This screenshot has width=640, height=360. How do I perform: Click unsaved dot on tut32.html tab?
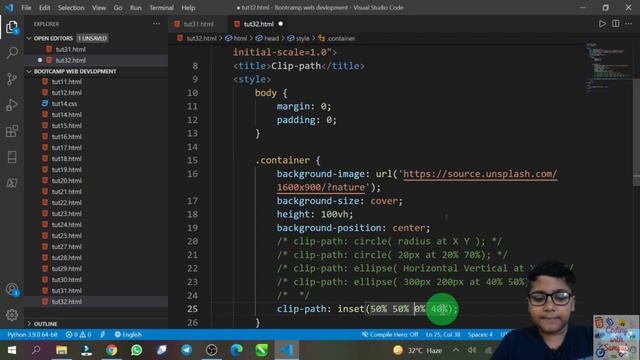[x=280, y=24]
